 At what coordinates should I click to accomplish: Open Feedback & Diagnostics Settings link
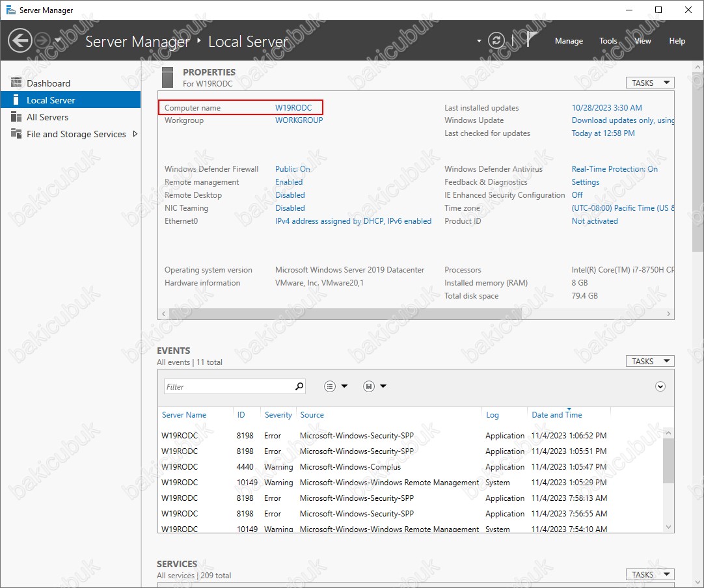point(586,181)
